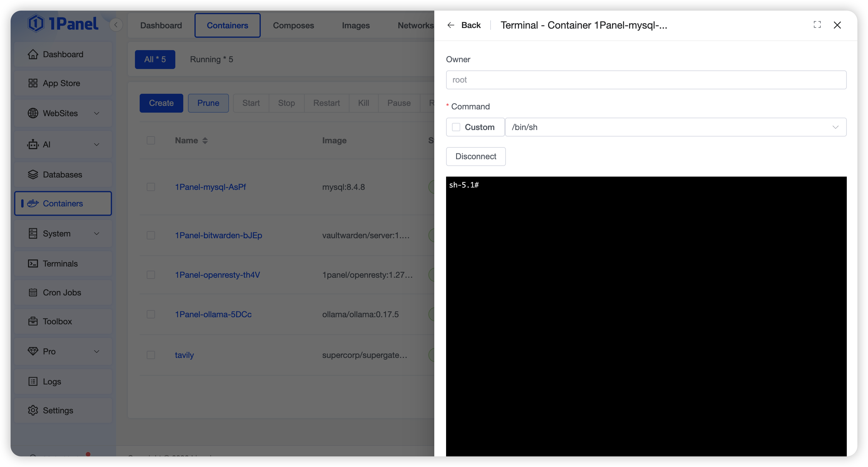Open Toolbox from the sidebar

[x=57, y=321]
